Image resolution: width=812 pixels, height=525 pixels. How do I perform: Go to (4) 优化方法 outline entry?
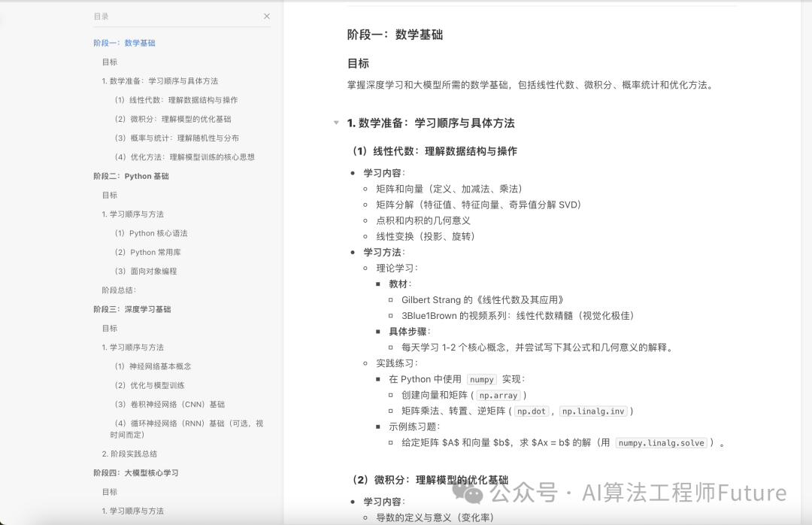184,157
